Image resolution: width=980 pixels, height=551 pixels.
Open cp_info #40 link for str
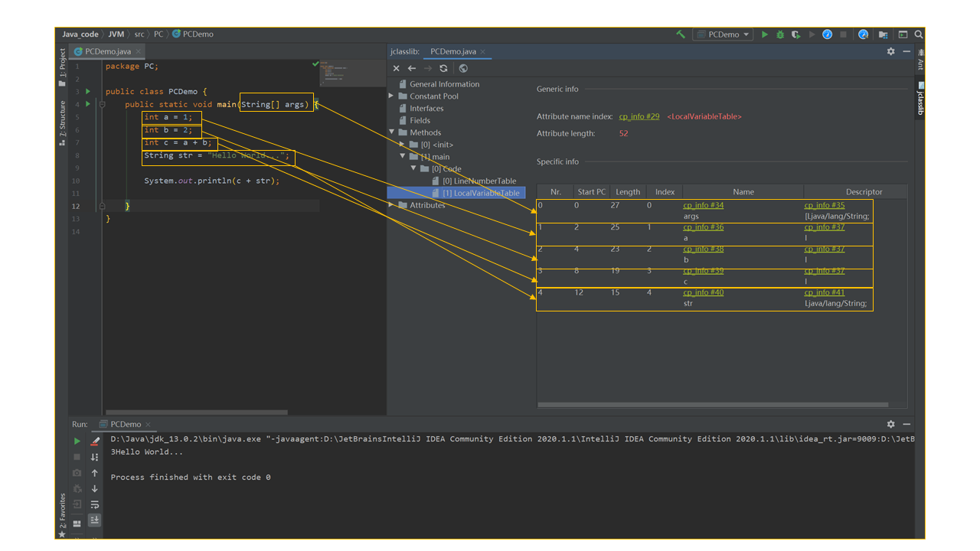pyautogui.click(x=704, y=292)
